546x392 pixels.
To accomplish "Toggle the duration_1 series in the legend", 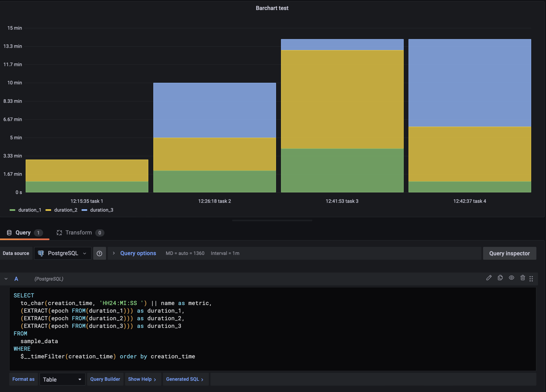I will [29, 210].
